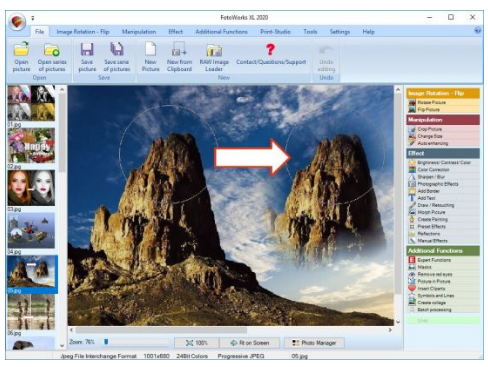Click the Contact/Questions/Support question mark
488x367 pixels.
pos(271,50)
